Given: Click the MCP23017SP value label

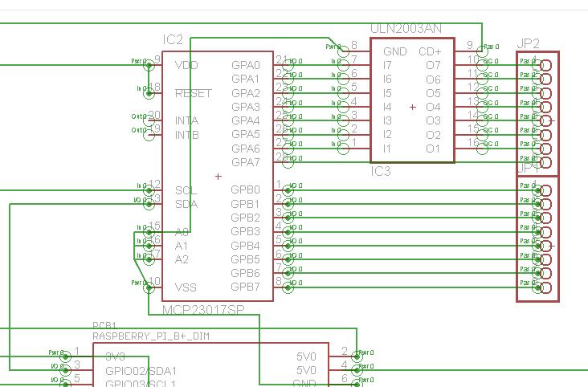Looking at the screenshot, I should [203, 309].
